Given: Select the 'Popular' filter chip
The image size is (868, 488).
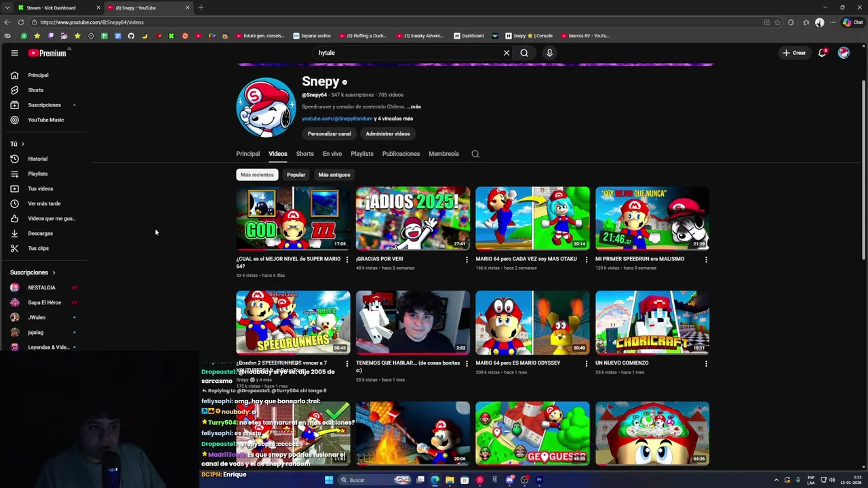Looking at the screenshot, I should 296,175.
